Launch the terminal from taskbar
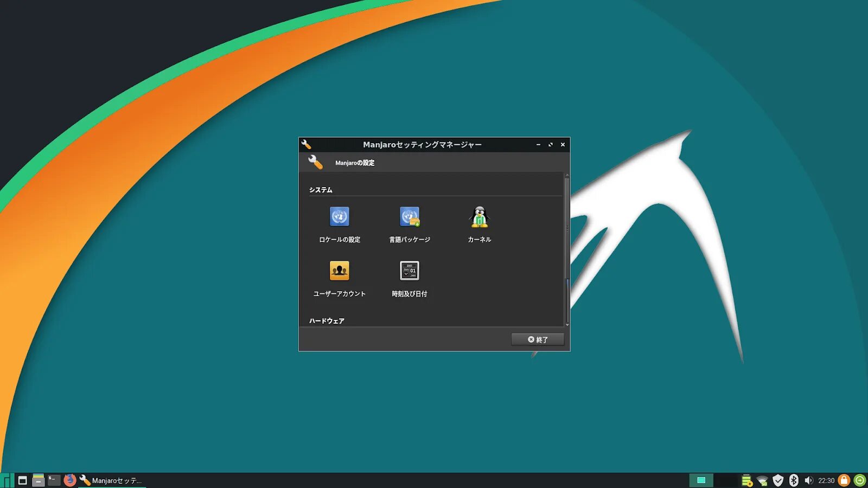The image size is (868, 488). pos(54,480)
